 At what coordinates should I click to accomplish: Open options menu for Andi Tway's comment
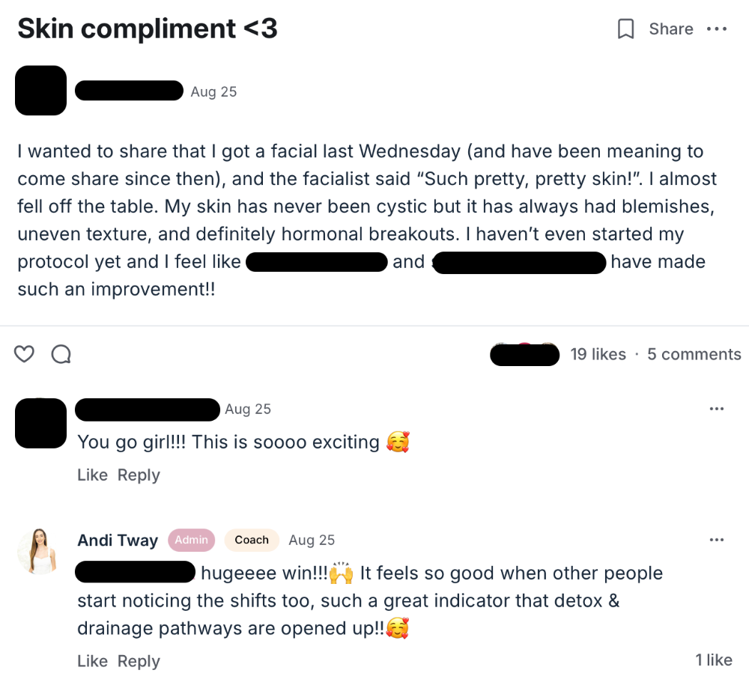[717, 540]
